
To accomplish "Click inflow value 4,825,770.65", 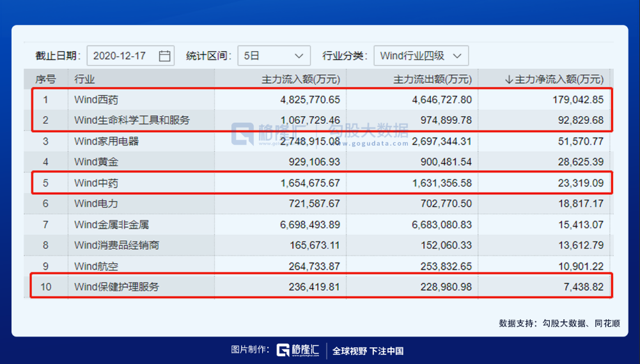I will pyautogui.click(x=310, y=100).
